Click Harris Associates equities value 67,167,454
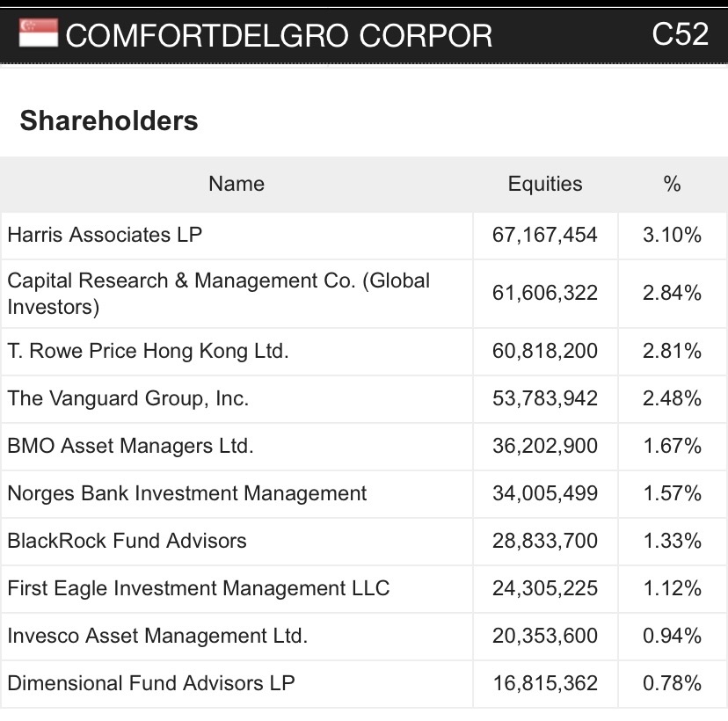The height and width of the screenshot is (721, 728). pyautogui.click(x=545, y=235)
